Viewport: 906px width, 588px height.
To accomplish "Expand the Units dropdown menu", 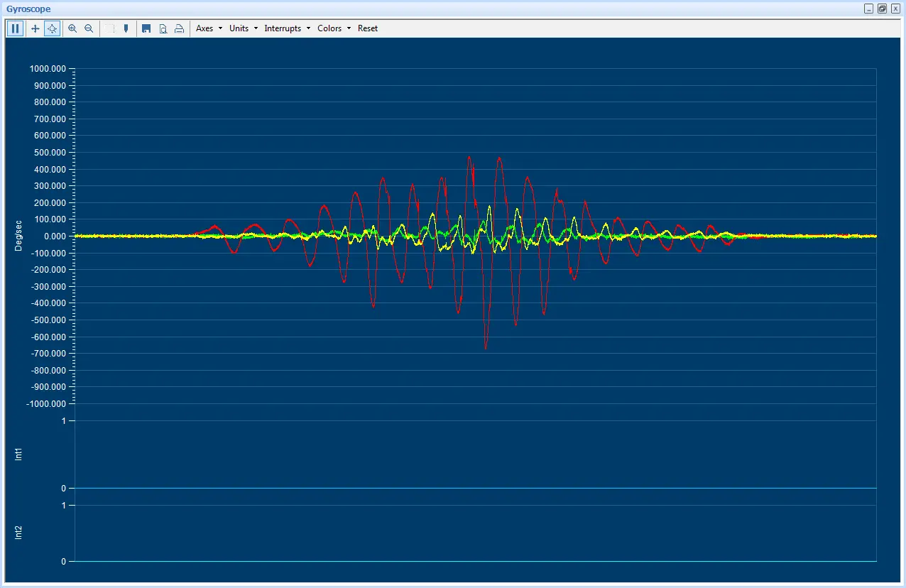I will (243, 28).
